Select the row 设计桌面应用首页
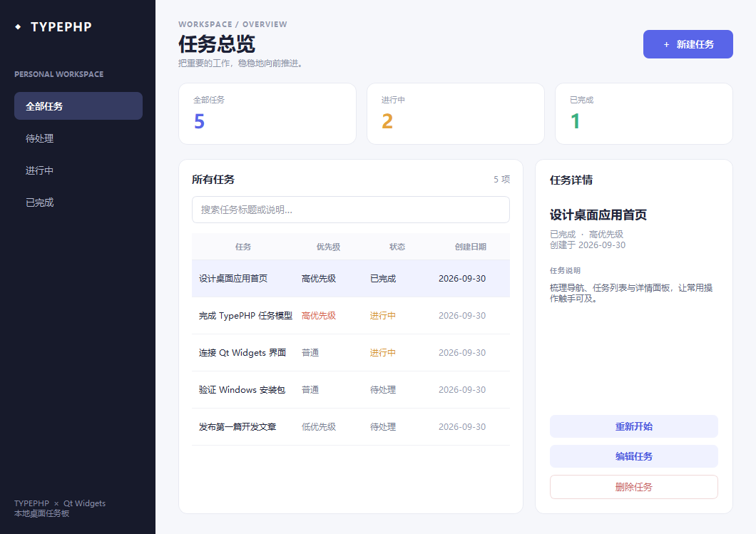 tap(350, 279)
